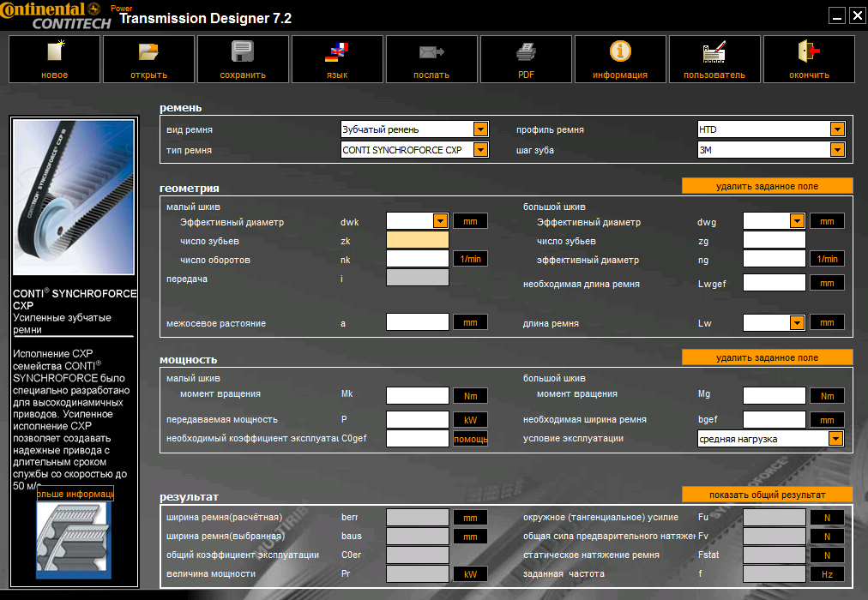Close the Transmission Designer window

click(858, 15)
